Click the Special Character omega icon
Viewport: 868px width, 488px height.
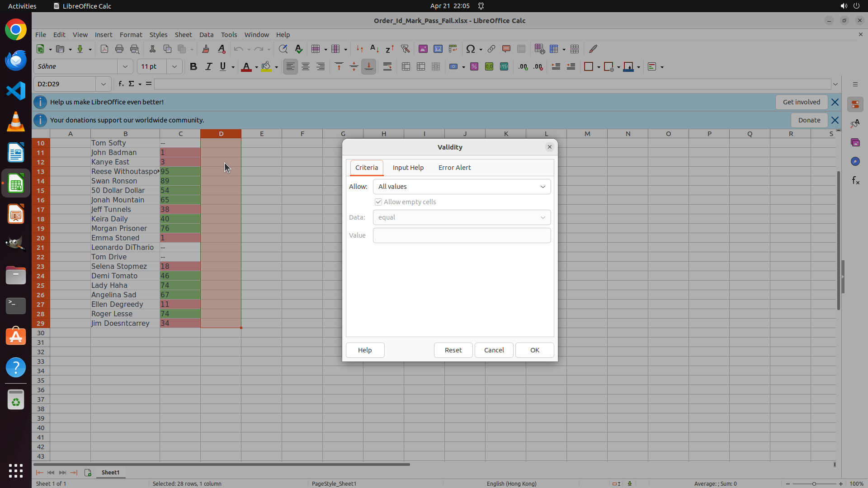point(470,49)
